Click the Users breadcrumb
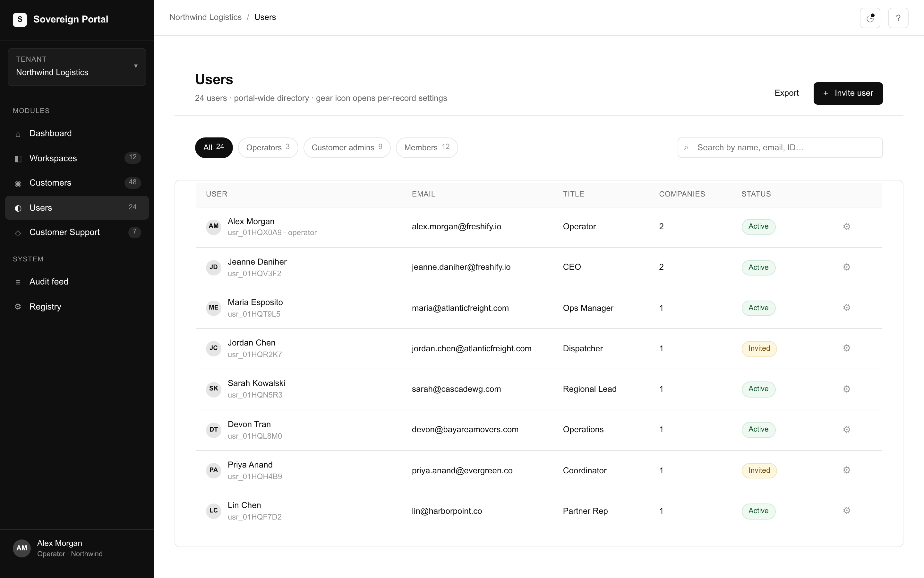Screen dimensions: 924x578 coord(265,17)
